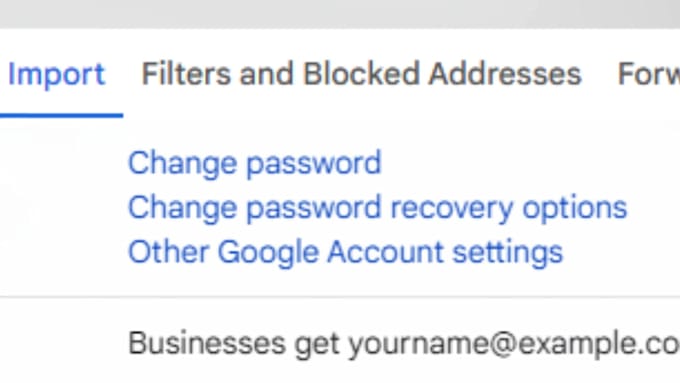Click the word password in first link
This screenshot has height=383, width=680.
(314, 164)
